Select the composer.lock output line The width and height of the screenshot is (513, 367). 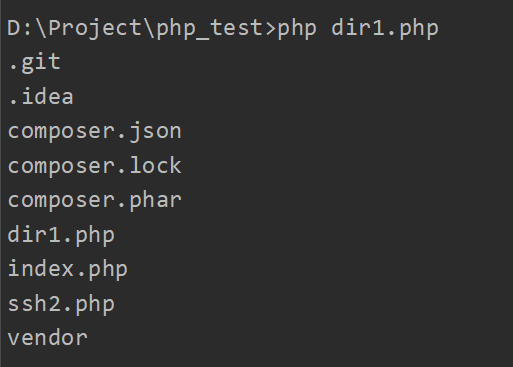(95, 166)
